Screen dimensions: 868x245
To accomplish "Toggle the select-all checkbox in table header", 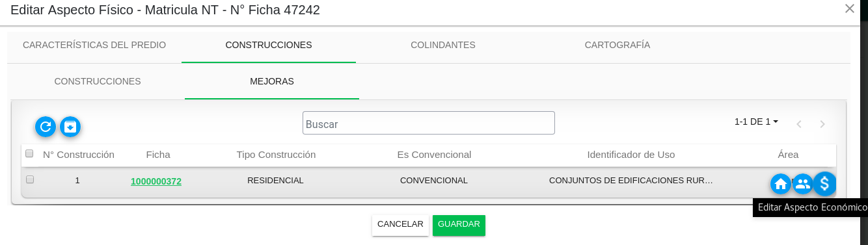I will [29, 154].
